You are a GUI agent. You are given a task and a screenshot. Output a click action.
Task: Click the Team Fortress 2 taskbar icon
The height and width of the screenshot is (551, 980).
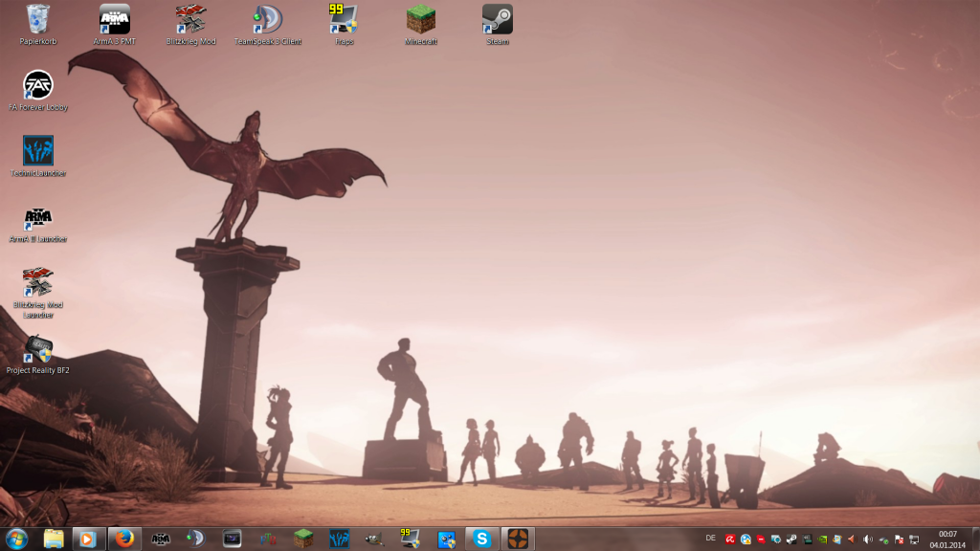(518, 539)
